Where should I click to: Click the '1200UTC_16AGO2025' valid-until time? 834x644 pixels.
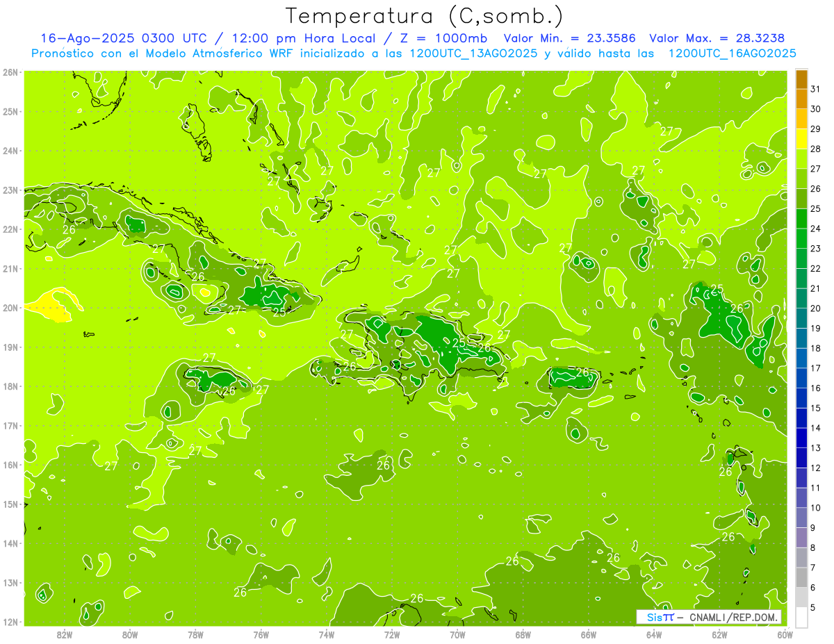pos(732,53)
